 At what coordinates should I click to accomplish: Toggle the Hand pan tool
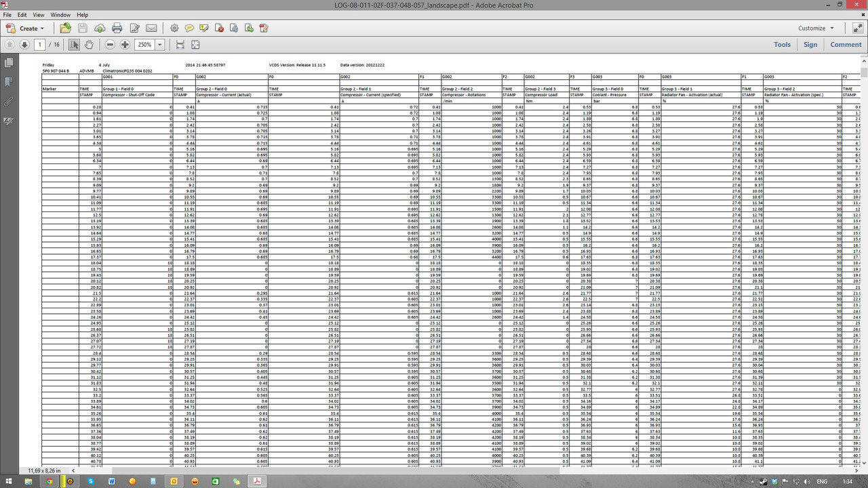pos(88,45)
